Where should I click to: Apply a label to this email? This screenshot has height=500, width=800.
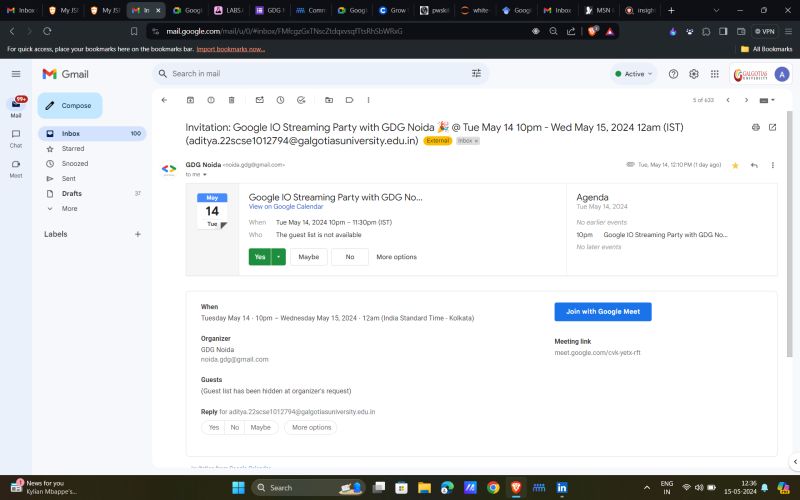click(x=349, y=100)
